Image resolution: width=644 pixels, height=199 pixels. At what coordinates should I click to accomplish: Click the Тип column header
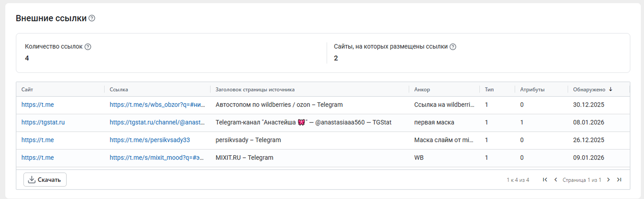point(489,90)
